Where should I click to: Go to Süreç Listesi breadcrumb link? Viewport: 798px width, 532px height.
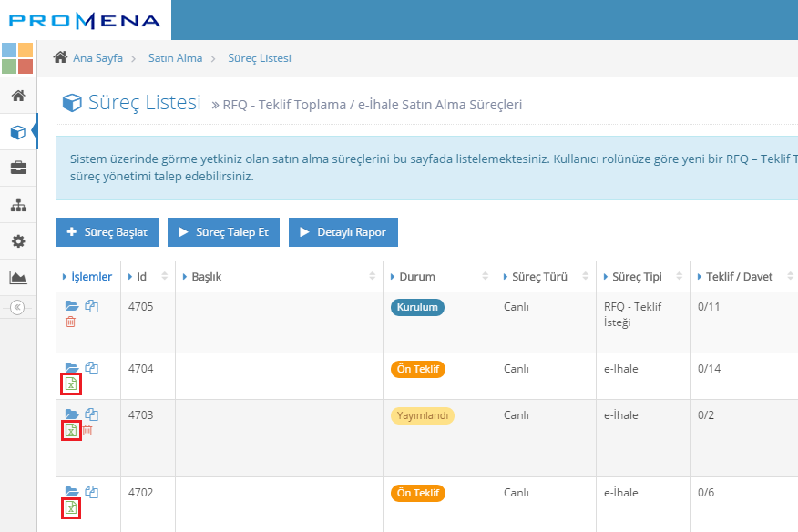(x=260, y=58)
